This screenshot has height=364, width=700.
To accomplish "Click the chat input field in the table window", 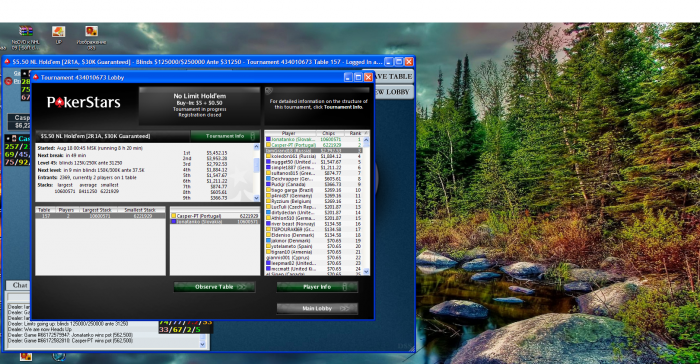I will 18,297.
